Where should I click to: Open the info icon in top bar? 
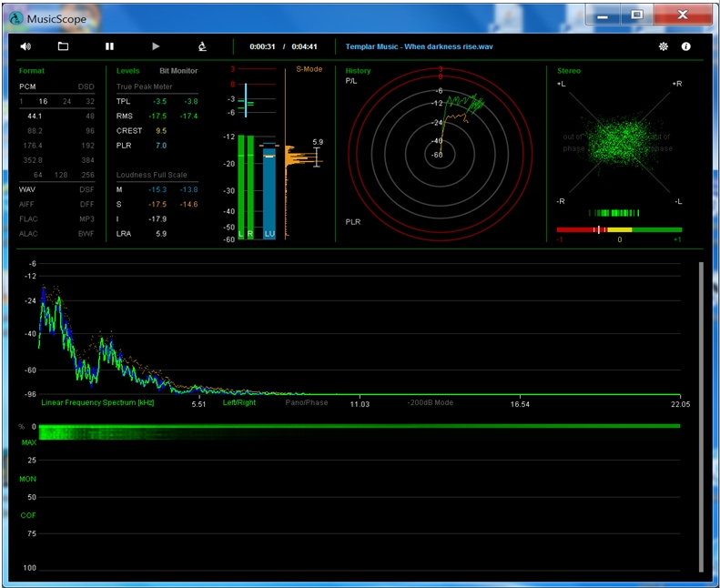(685, 46)
